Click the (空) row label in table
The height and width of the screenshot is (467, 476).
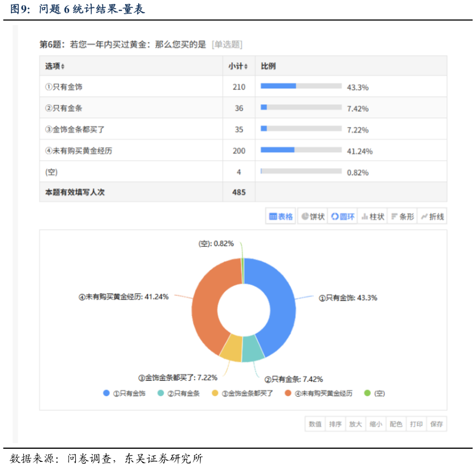pyautogui.click(x=51, y=172)
